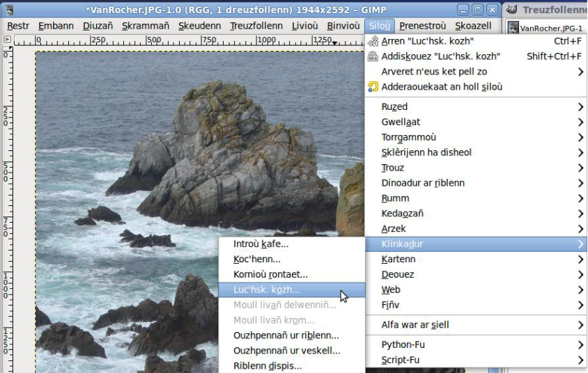This screenshot has width=588, height=373.
Task: Maximize the GIMP image window
Action: 477,10
